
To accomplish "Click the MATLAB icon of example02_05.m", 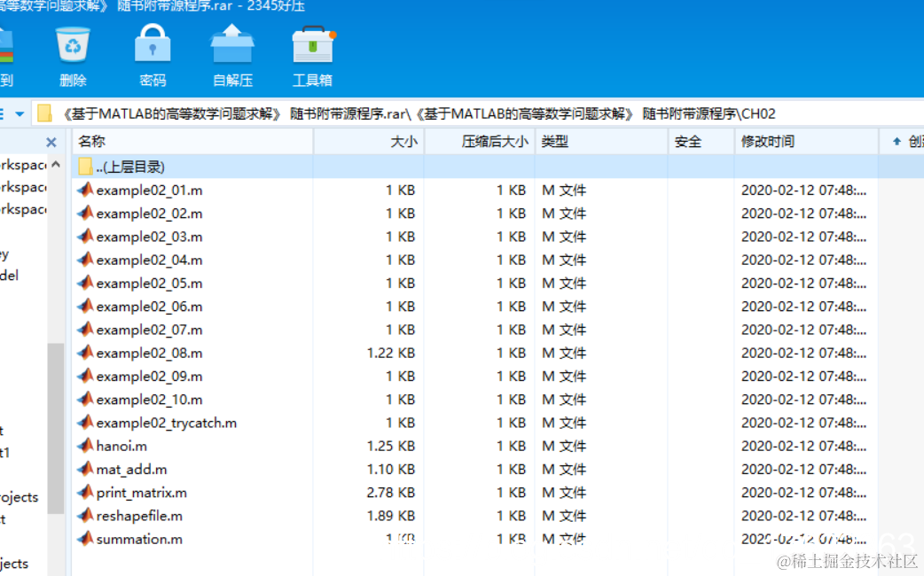I will pos(85,283).
